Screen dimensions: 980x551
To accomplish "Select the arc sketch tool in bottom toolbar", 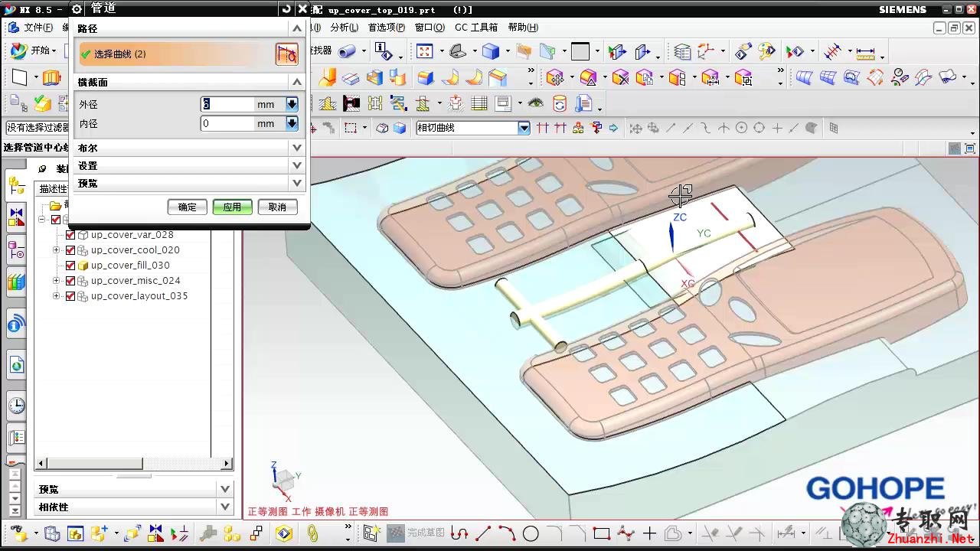I will 507,533.
